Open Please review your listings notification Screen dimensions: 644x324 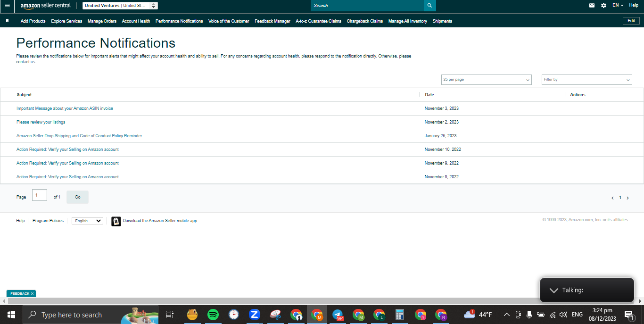(41, 122)
